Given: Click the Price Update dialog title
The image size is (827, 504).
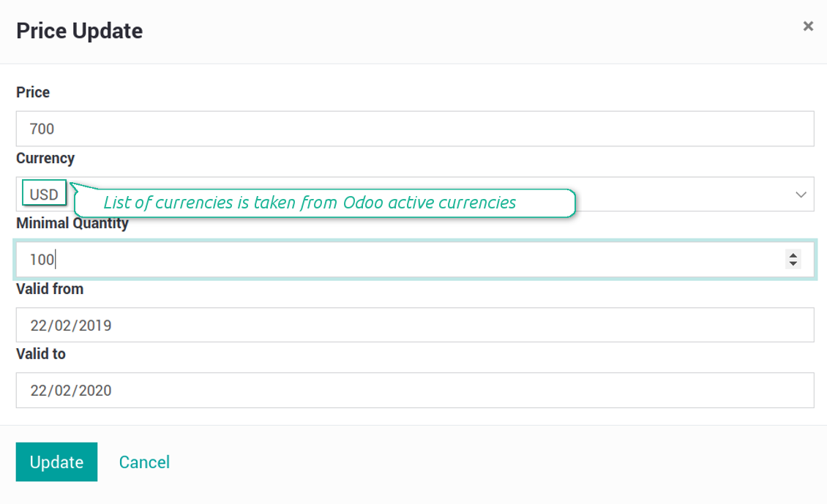Looking at the screenshot, I should [x=80, y=31].
